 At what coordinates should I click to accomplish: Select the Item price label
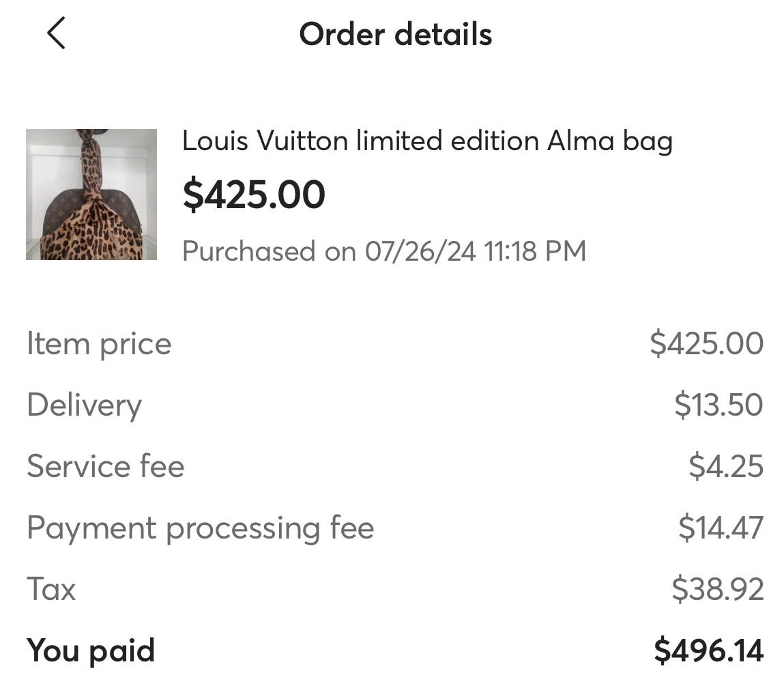(x=99, y=343)
